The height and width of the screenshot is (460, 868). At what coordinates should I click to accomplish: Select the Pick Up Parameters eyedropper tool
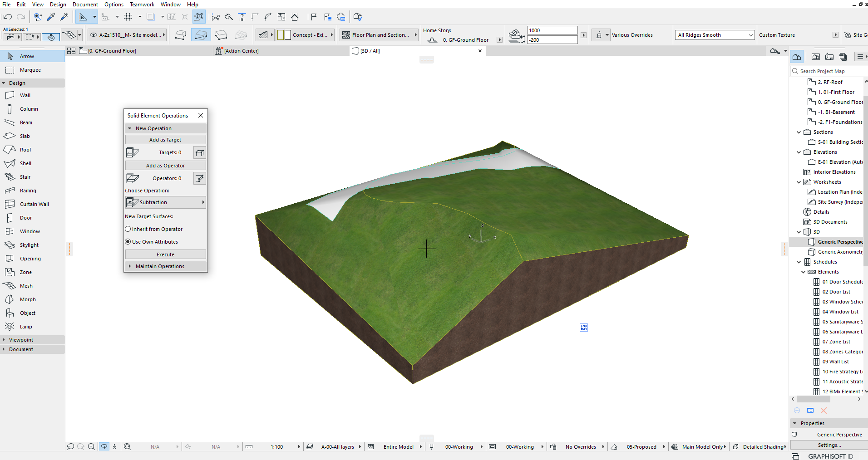click(x=51, y=17)
